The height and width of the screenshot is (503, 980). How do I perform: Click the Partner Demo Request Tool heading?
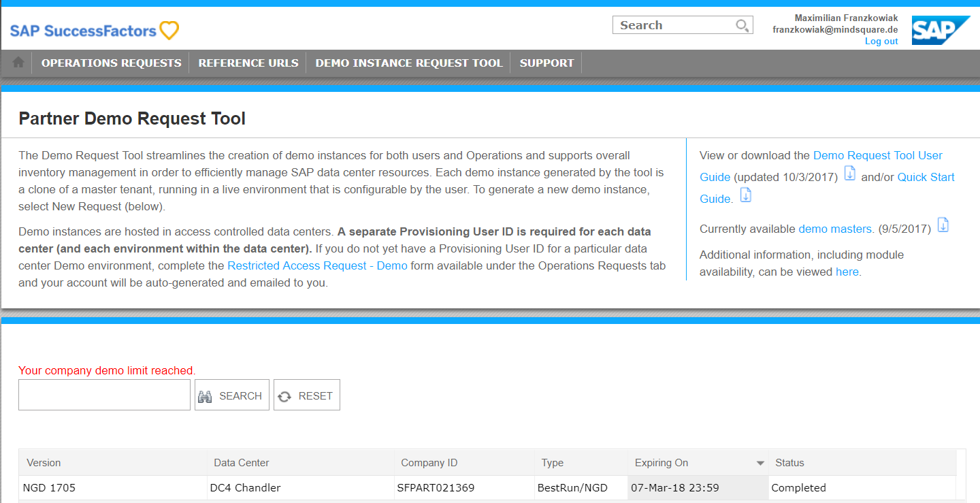click(132, 118)
